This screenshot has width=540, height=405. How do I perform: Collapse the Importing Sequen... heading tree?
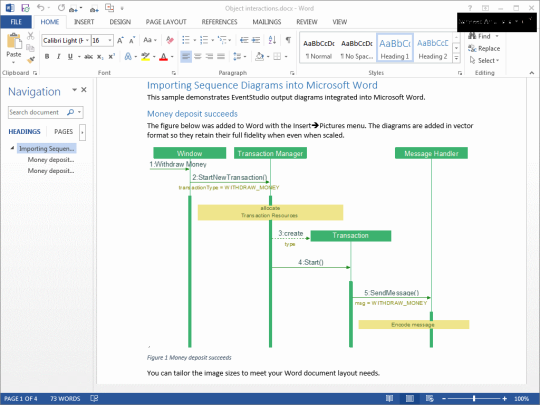[12, 148]
